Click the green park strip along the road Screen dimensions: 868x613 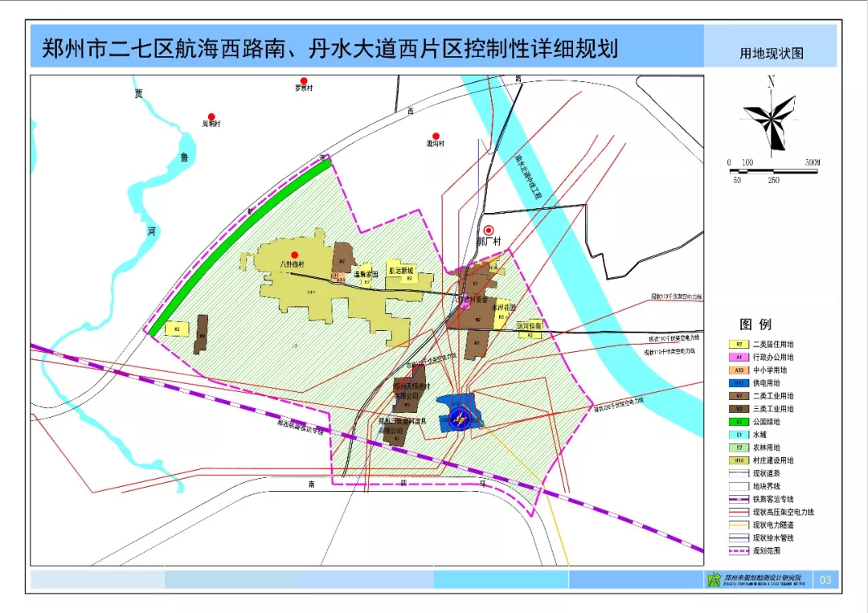240,247
